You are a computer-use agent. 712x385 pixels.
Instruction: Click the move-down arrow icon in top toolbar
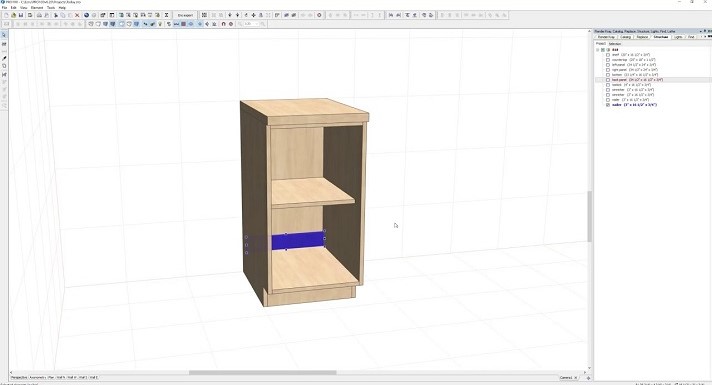(x=237, y=15)
